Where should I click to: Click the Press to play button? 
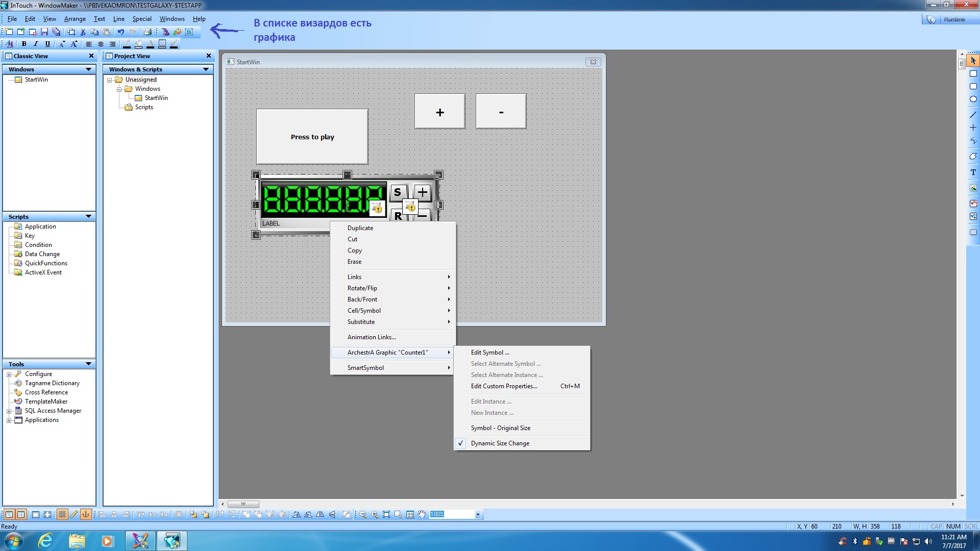click(312, 137)
